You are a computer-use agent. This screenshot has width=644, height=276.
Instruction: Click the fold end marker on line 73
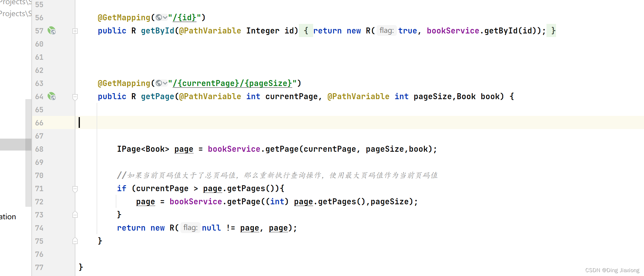click(x=75, y=214)
